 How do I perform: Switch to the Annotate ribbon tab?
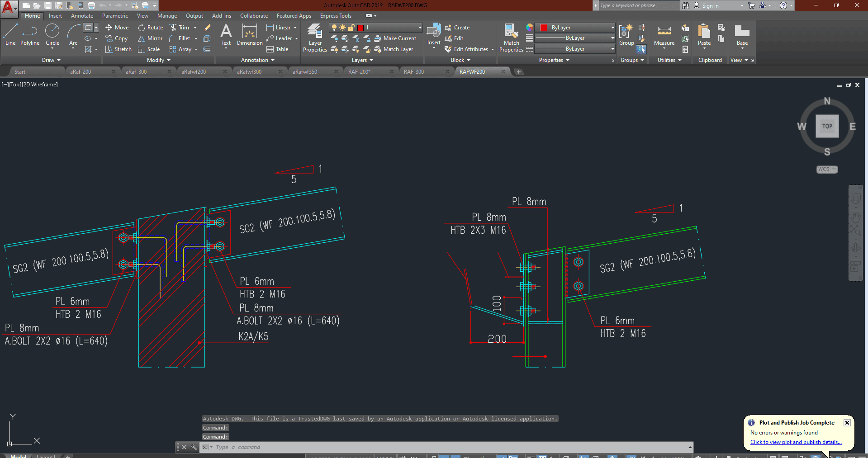click(x=82, y=16)
